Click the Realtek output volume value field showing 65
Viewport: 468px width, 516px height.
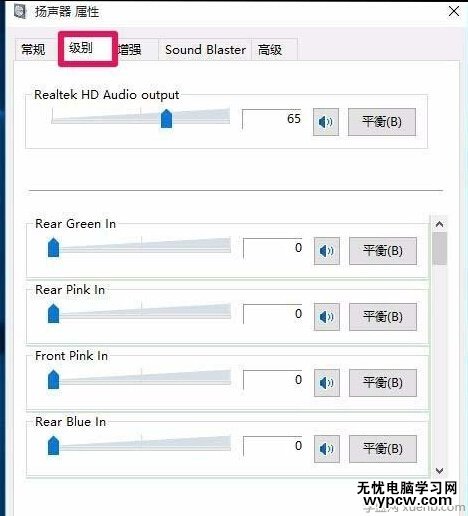pyautogui.click(x=272, y=119)
